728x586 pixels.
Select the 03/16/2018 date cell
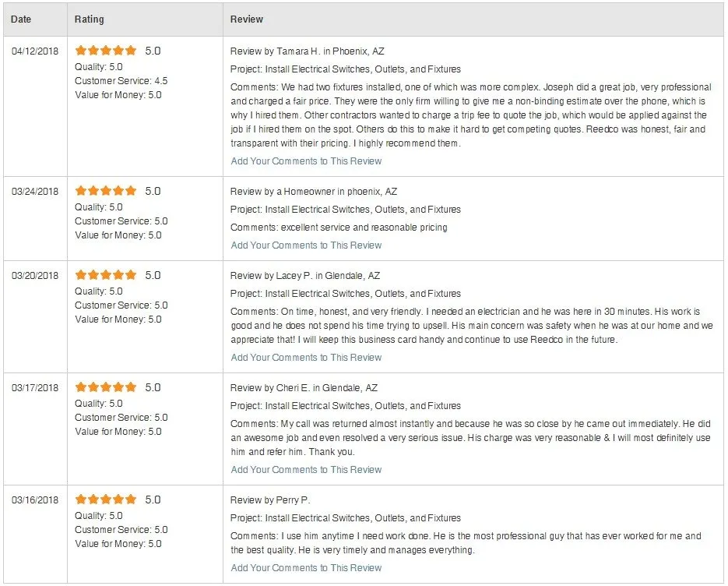click(x=35, y=500)
